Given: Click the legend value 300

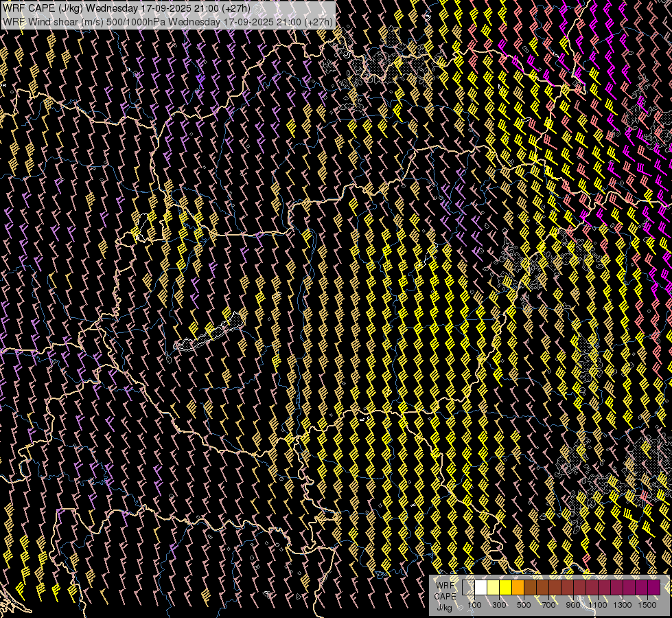Looking at the screenshot, I should click(499, 605).
